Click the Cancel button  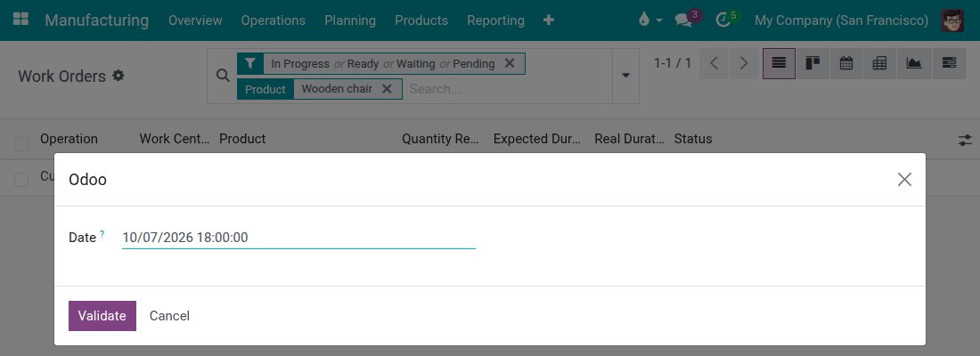(169, 315)
